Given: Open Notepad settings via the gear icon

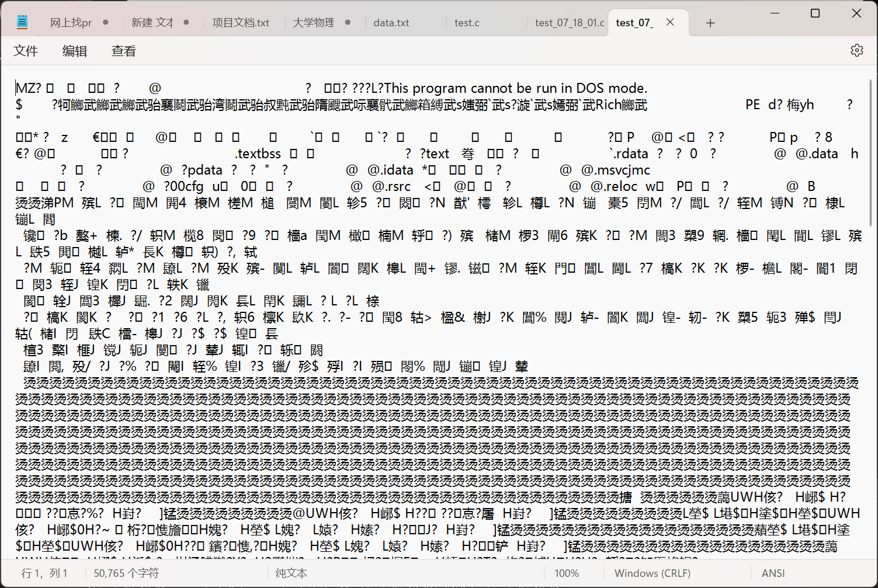Looking at the screenshot, I should 856,51.
